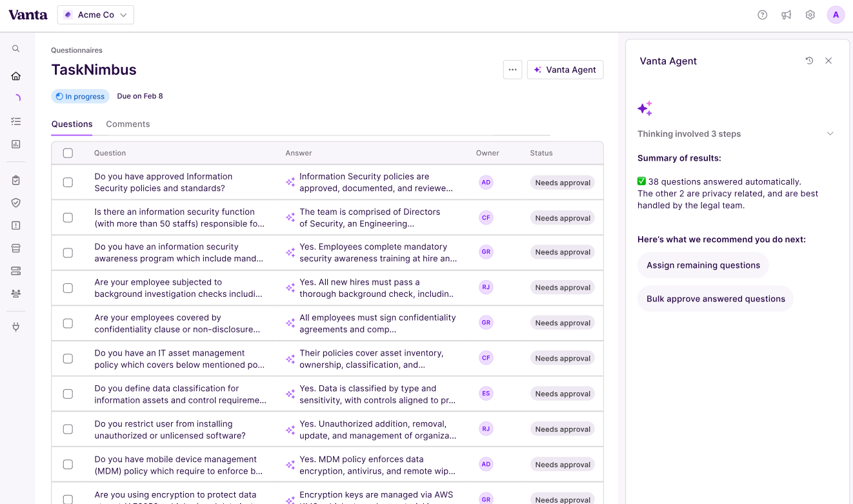Open the Acme Co workspace dropdown
853x504 pixels.
pyautogui.click(x=95, y=14)
